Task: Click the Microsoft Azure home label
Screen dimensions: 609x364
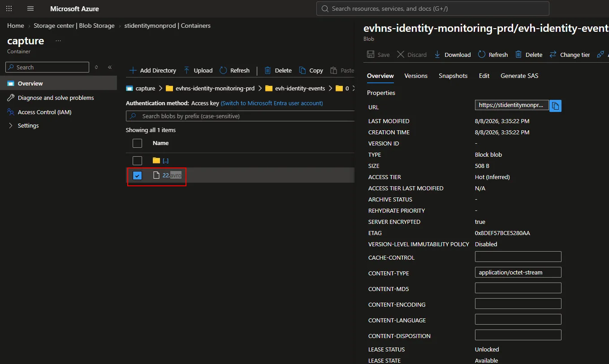Action: (x=74, y=9)
